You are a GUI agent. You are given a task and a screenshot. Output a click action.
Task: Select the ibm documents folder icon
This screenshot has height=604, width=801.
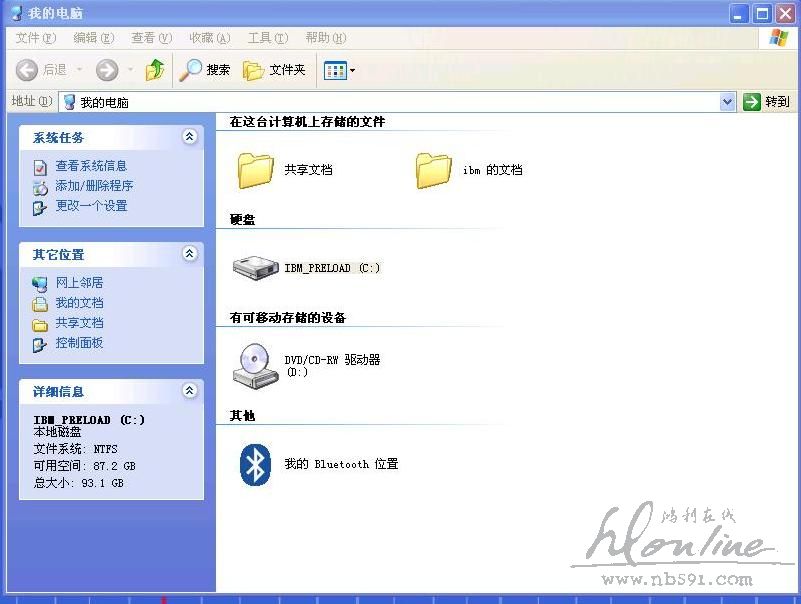(433, 170)
